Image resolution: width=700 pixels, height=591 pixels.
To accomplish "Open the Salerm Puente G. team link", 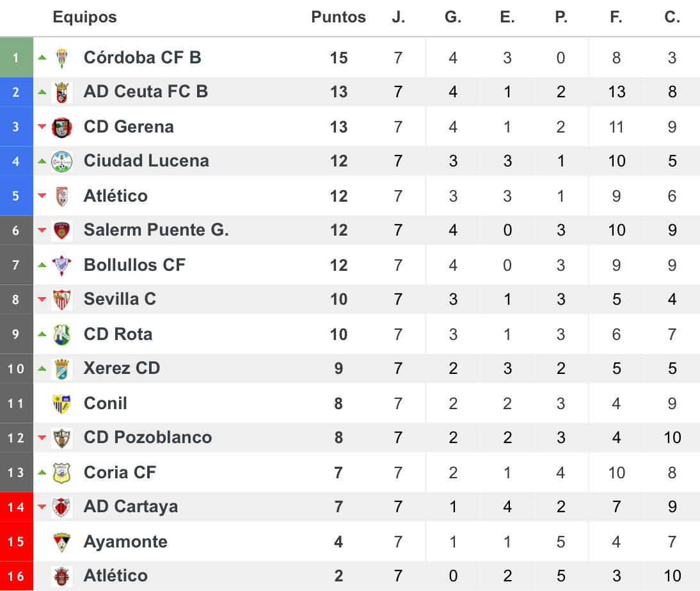I will pos(156,230).
